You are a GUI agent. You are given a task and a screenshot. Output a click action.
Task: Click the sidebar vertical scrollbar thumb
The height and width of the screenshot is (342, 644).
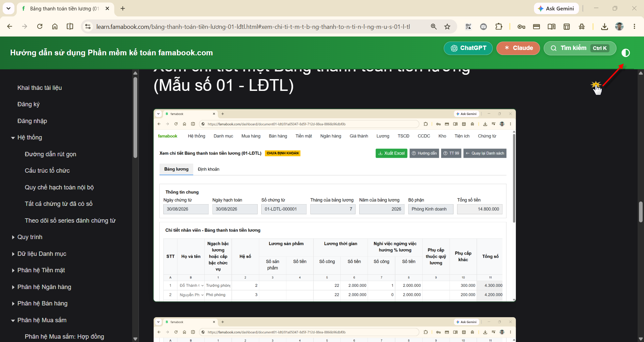coord(135,117)
